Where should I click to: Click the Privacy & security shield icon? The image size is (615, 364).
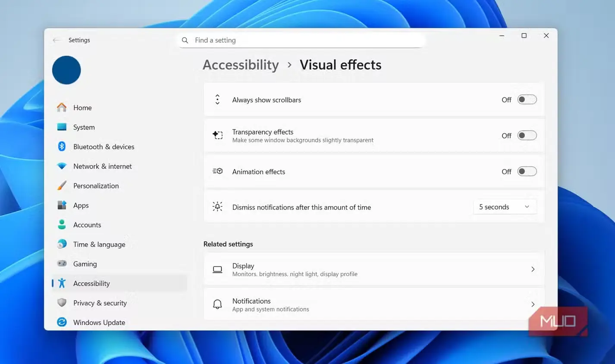(x=62, y=303)
